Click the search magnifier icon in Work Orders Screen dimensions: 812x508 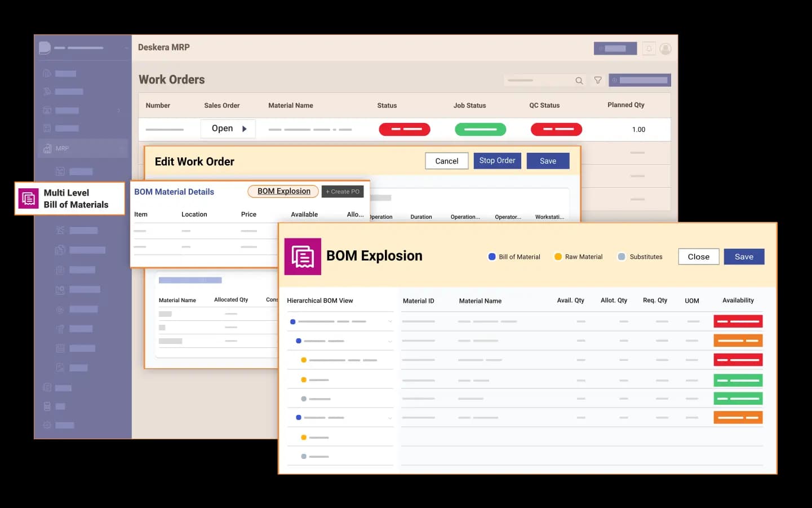[x=579, y=81]
